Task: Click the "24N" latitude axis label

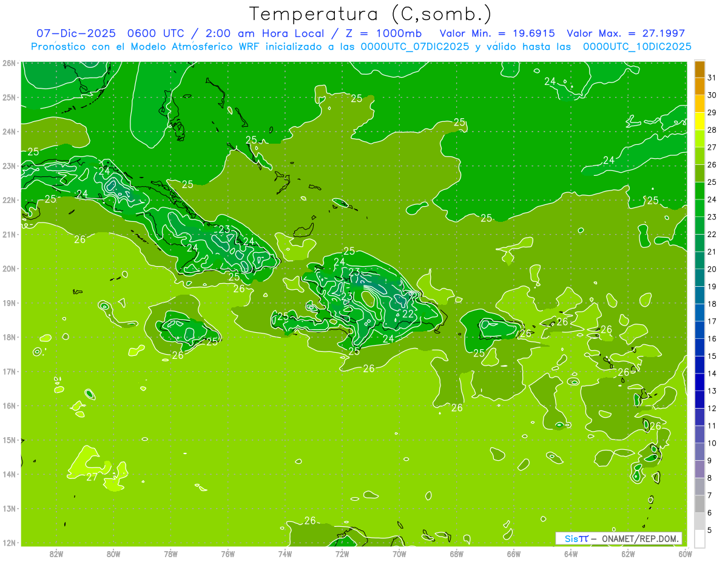Action: point(8,132)
